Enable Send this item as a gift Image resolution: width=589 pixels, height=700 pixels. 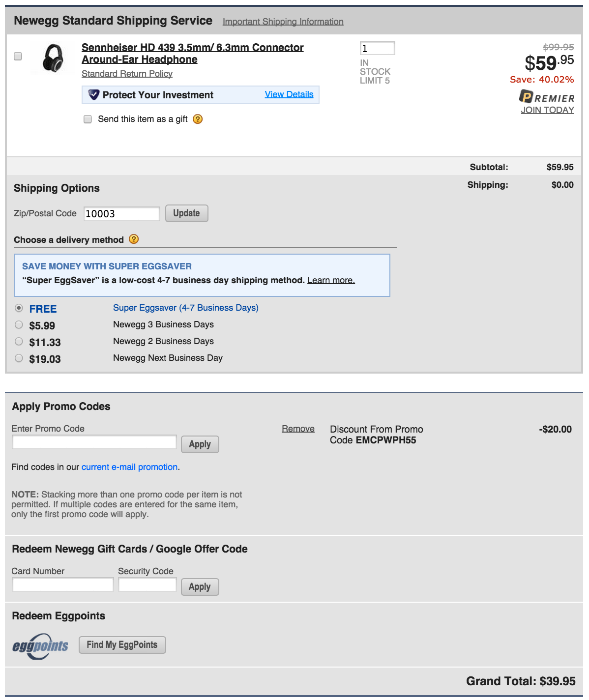tap(88, 119)
